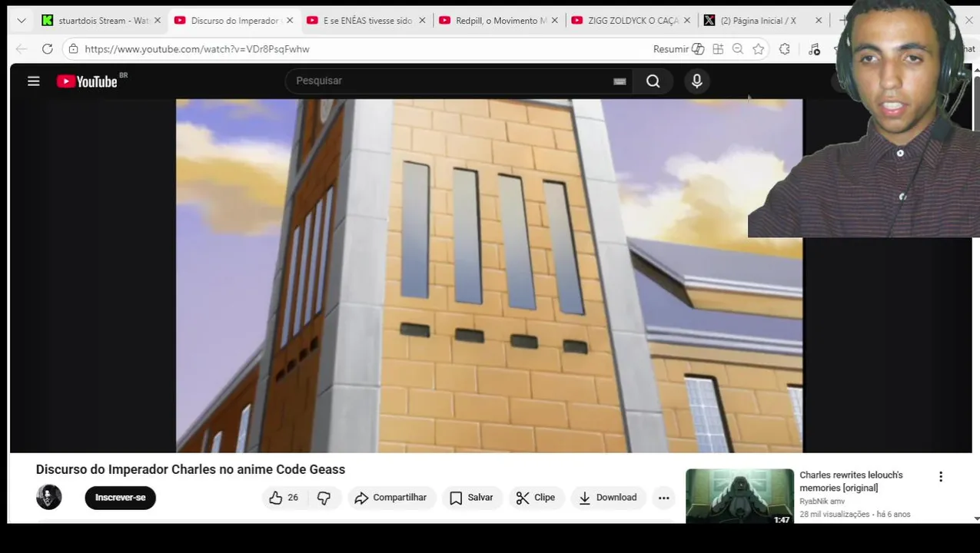Close the Redpill tab

[554, 21]
